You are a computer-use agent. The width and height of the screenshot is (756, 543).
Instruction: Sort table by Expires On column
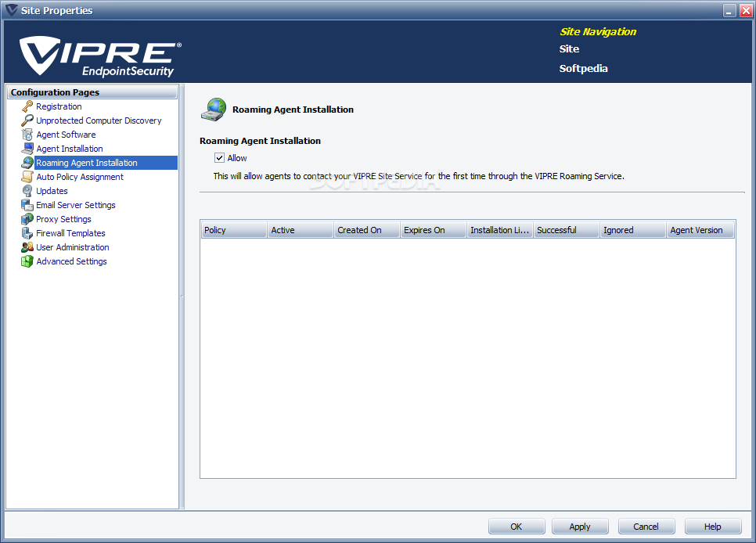434,230
